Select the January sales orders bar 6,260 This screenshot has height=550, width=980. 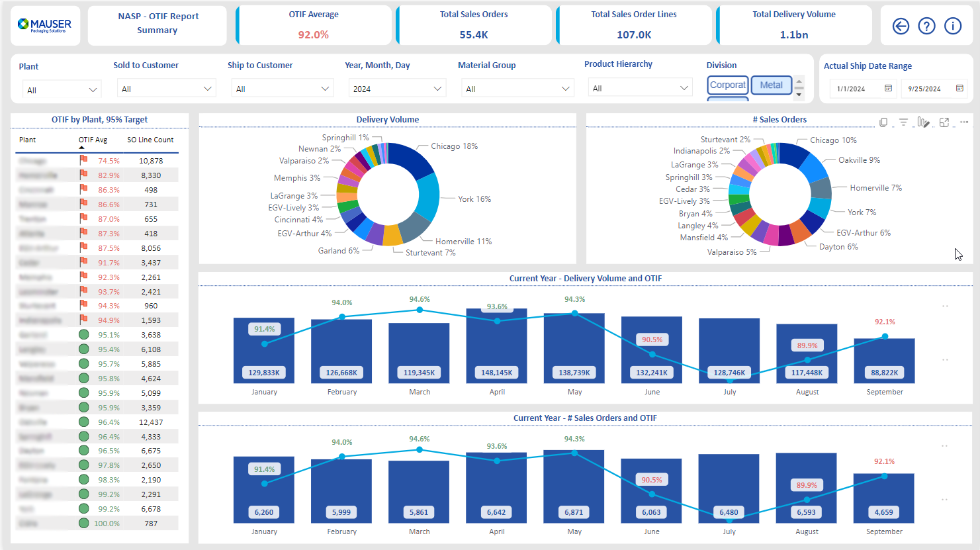pos(264,489)
